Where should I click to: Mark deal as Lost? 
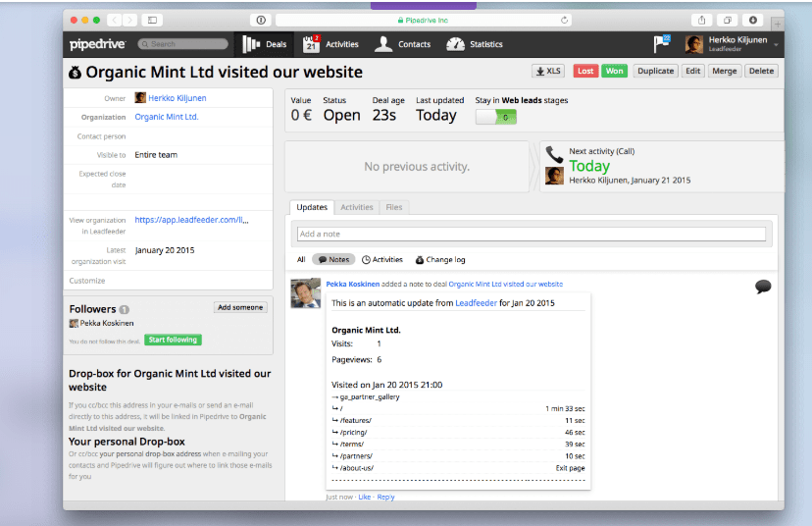585,71
